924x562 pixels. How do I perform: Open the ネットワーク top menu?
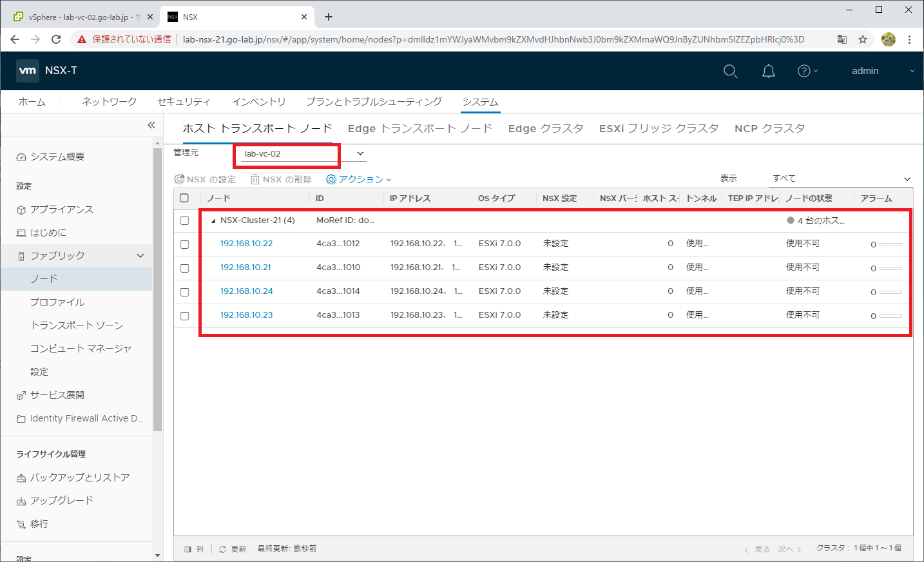pyautogui.click(x=109, y=102)
